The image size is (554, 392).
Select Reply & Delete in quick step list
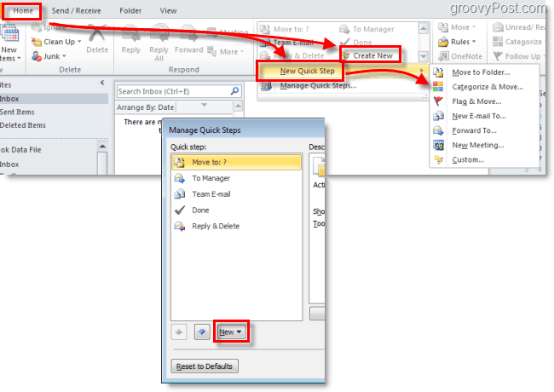pyautogui.click(x=236, y=226)
